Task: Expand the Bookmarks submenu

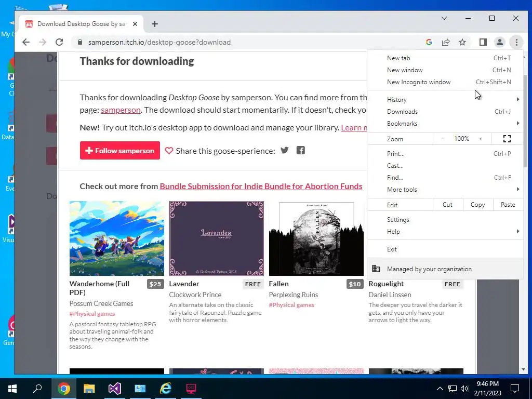Action: click(445, 124)
